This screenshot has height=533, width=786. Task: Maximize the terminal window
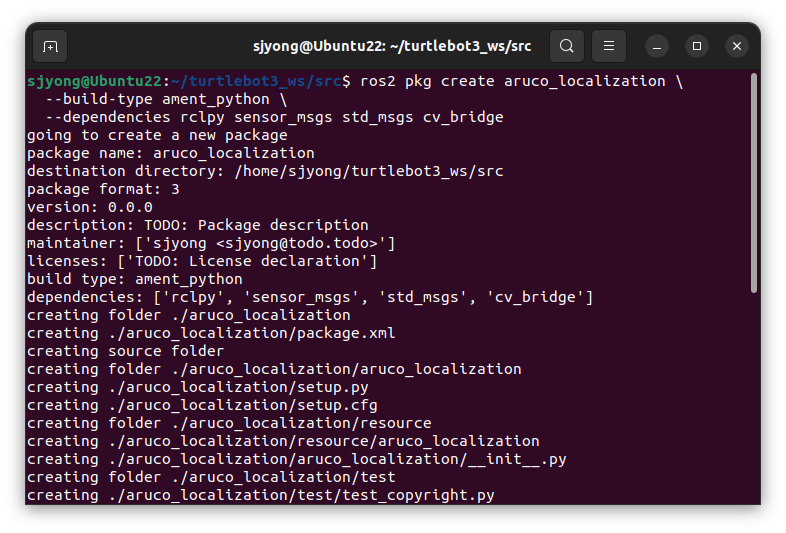pyautogui.click(x=697, y=46)
